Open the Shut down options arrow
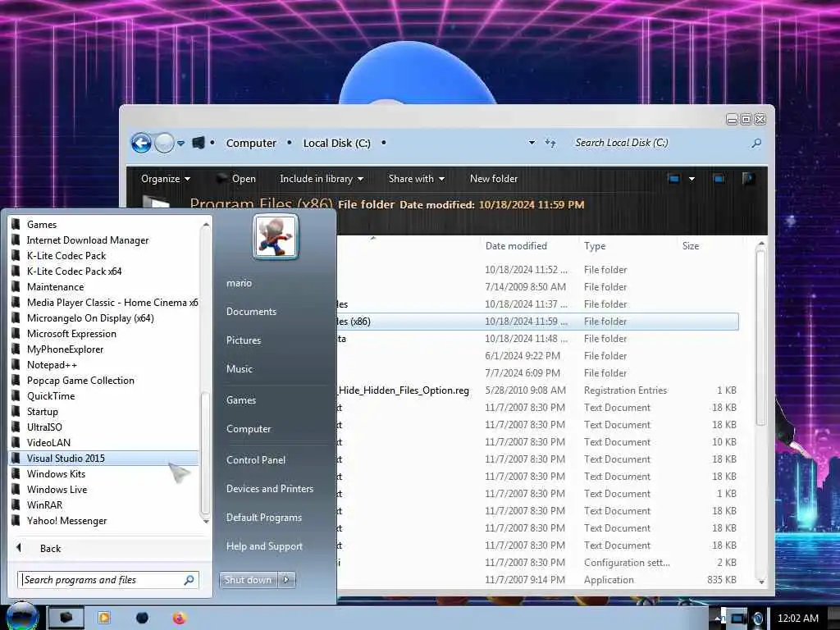 [x=286, y=579]
